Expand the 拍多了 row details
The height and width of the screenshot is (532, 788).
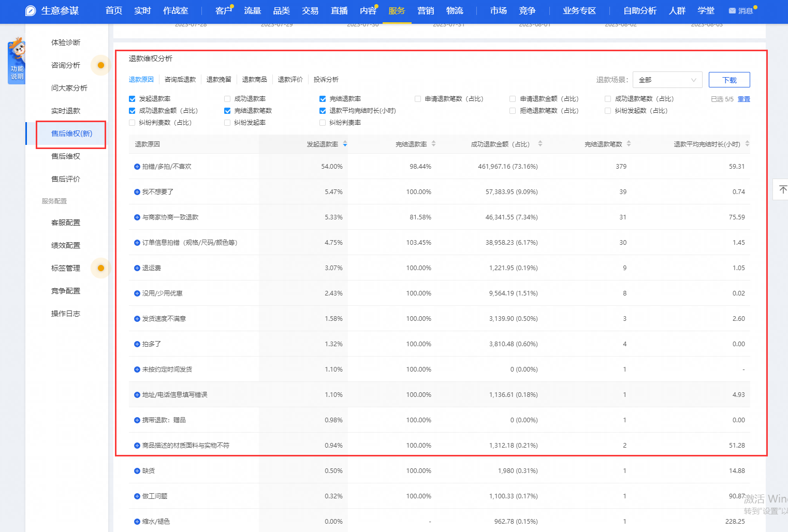(x=137, y=344)
